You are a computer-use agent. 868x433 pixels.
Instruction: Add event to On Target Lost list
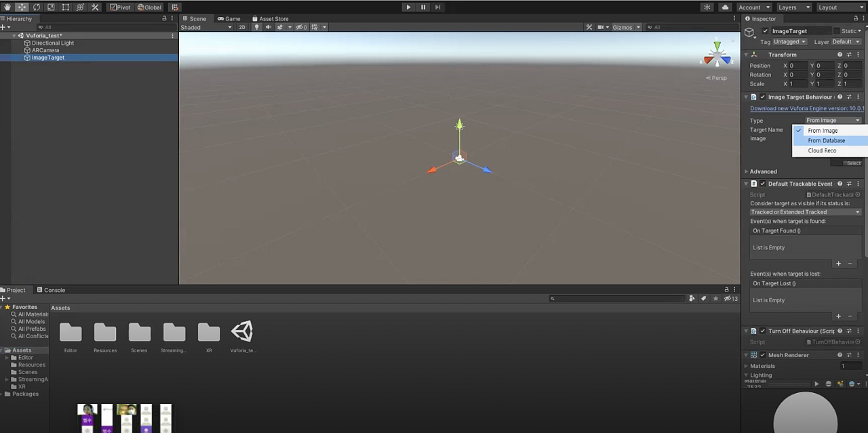click(838, 316)
